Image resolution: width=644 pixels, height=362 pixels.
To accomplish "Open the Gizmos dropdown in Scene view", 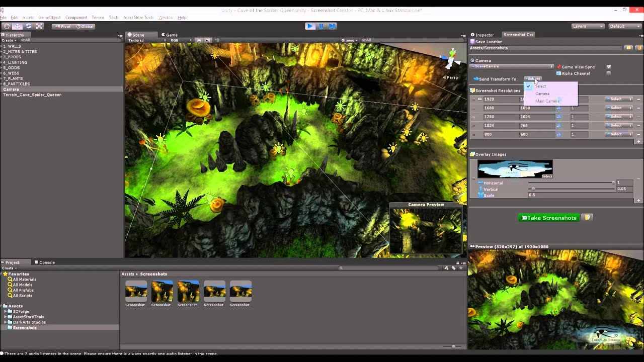I will [349, 40].
